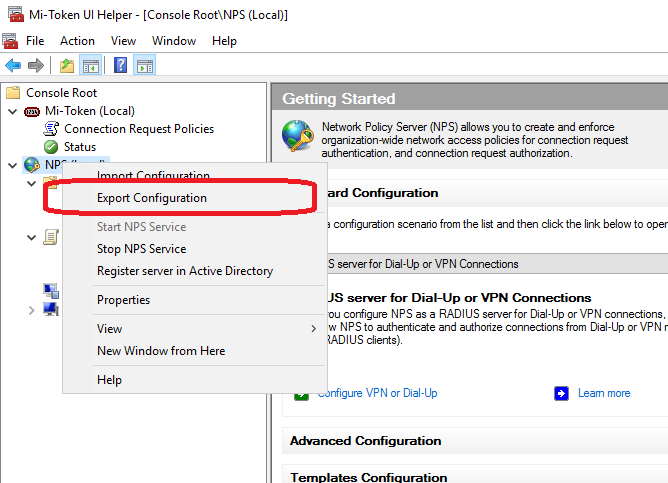
Task: Click the NPS globe icon in tree
Action: 32,165
